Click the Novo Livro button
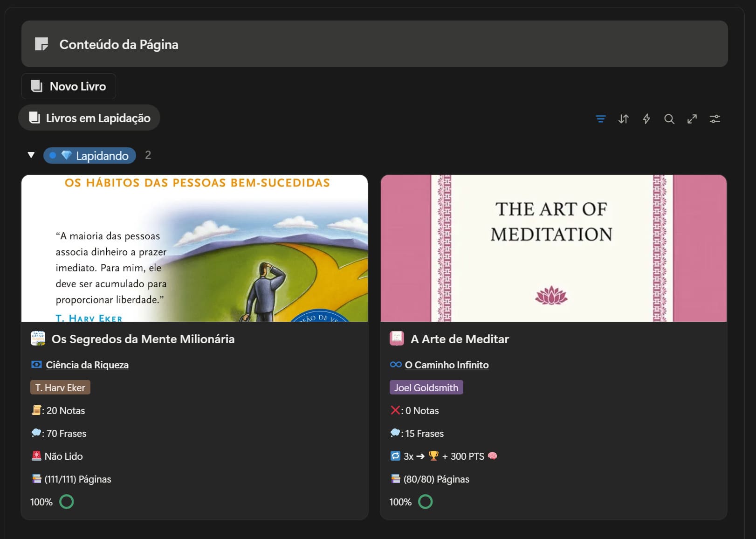The height and width of the screenshot is (539, 756). click(x=69, y=86)
